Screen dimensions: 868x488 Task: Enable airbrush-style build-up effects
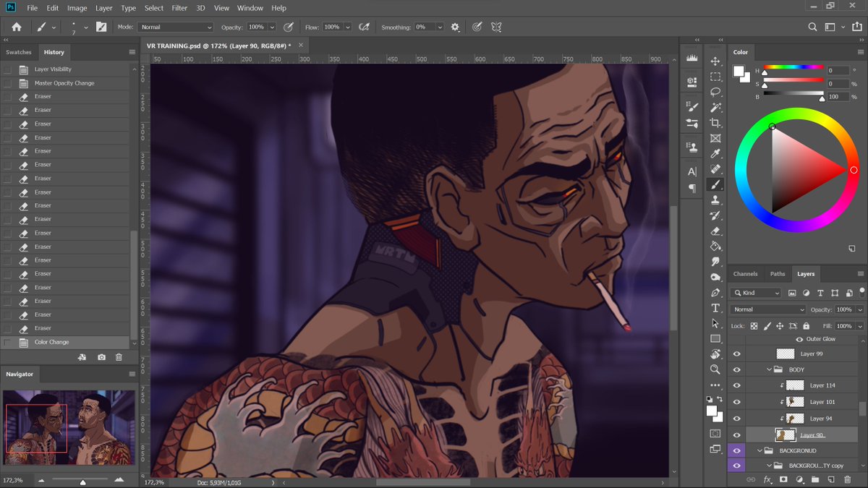pos(365,27)
